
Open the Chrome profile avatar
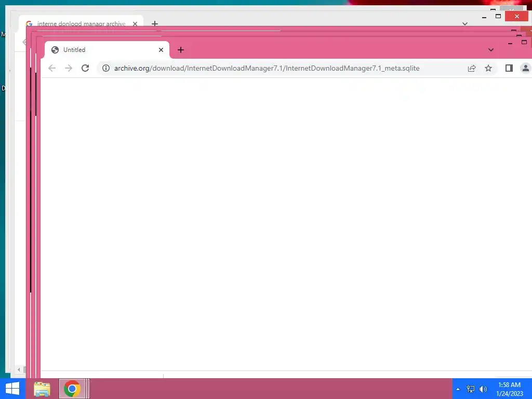point(526,68)
